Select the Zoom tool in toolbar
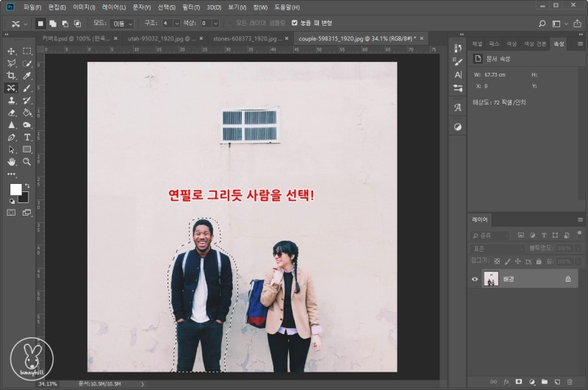 [26, 161]
